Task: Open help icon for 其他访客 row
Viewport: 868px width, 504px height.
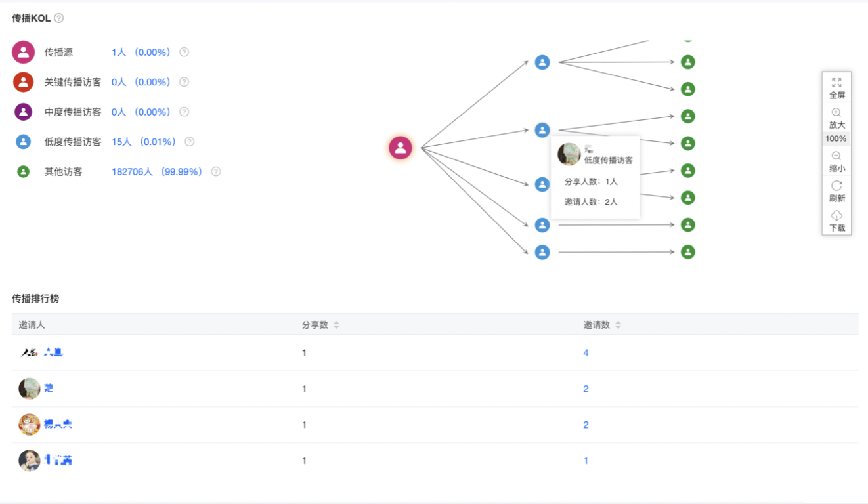Action: (x=216, y=171)
